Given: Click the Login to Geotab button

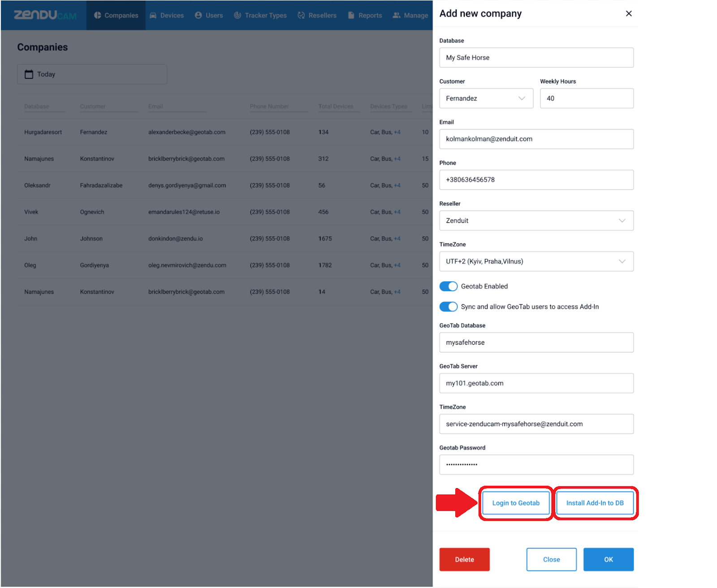Looking at the screenshot, I should pos(516,503).
